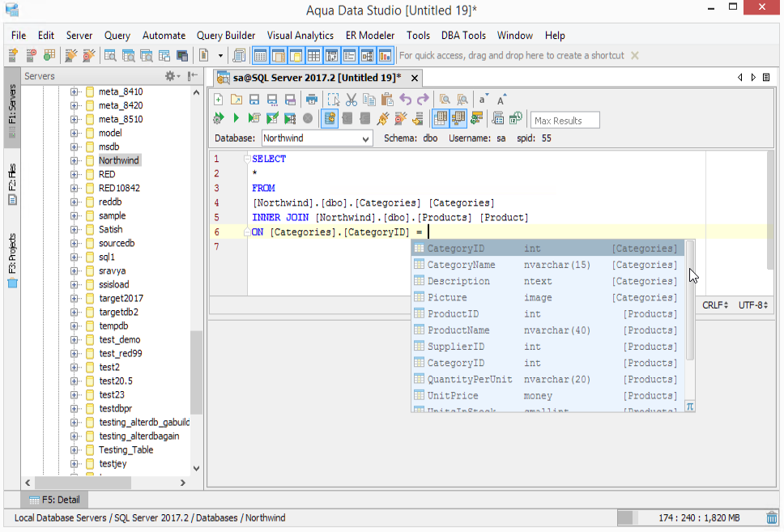Viewport: 784px width, 532px height.
Task: Toggle the grid results view button
Action: coord(440,119)
